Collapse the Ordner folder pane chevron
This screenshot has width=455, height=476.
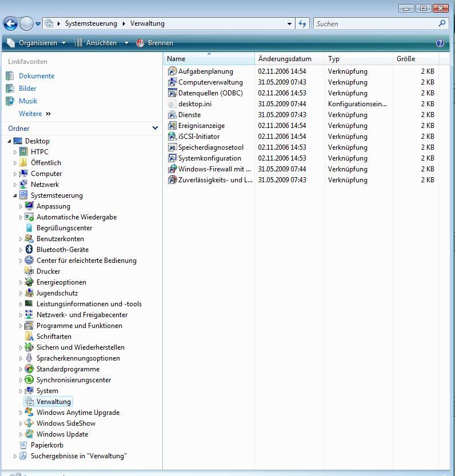click(155, 128)
